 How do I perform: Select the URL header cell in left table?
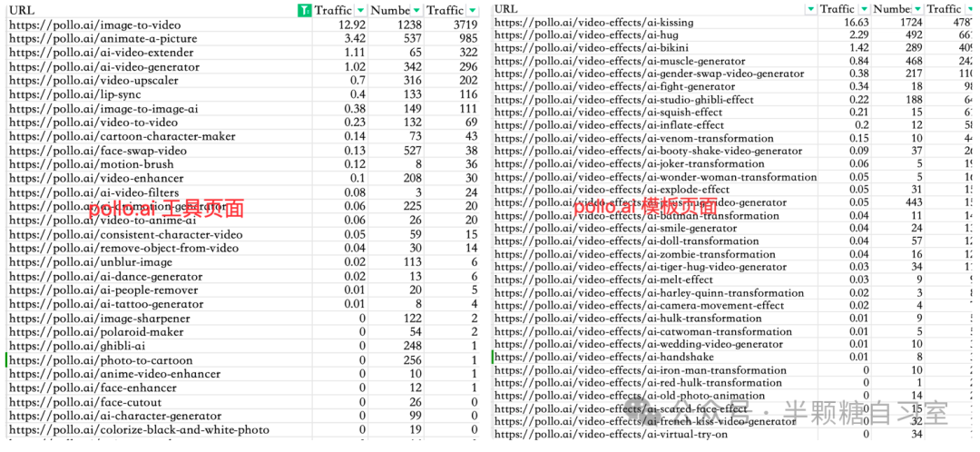159,10
